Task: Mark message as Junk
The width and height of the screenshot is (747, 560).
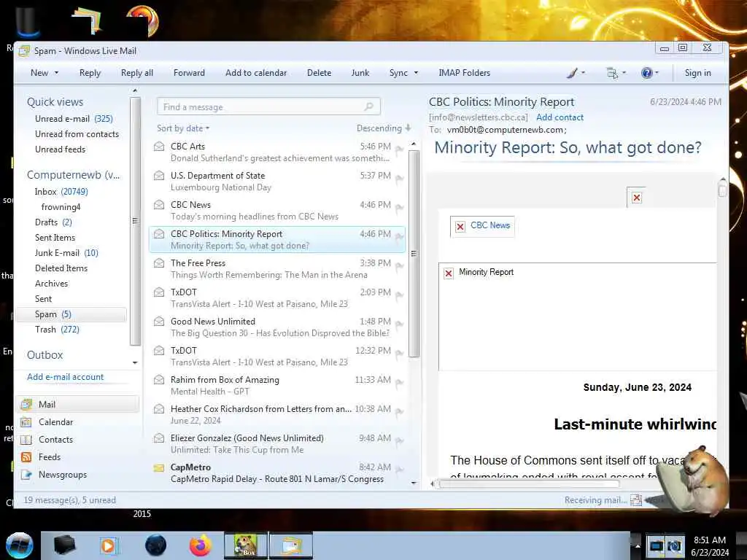Action: coord(360,73)
